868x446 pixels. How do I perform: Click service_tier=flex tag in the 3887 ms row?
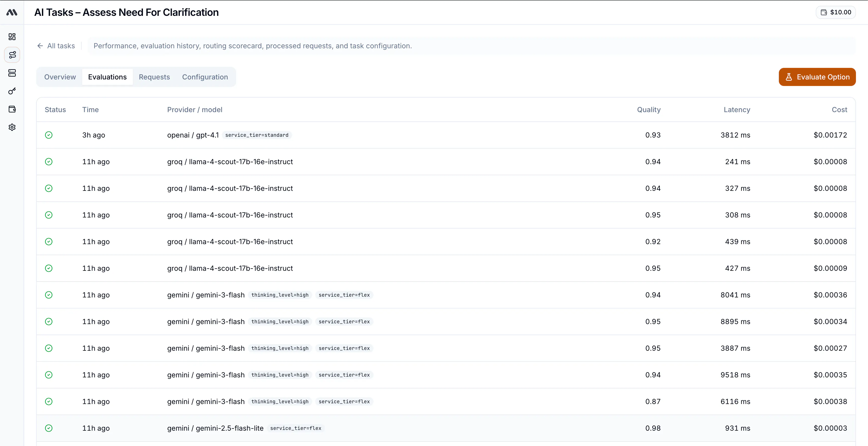[344, 348]
